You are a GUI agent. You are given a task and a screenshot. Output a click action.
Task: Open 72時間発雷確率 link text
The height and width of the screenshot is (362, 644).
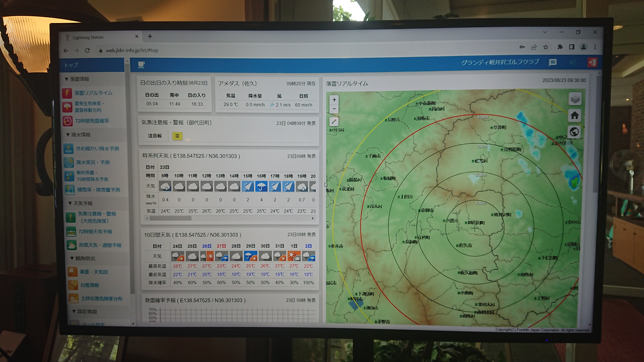[92, 121]
